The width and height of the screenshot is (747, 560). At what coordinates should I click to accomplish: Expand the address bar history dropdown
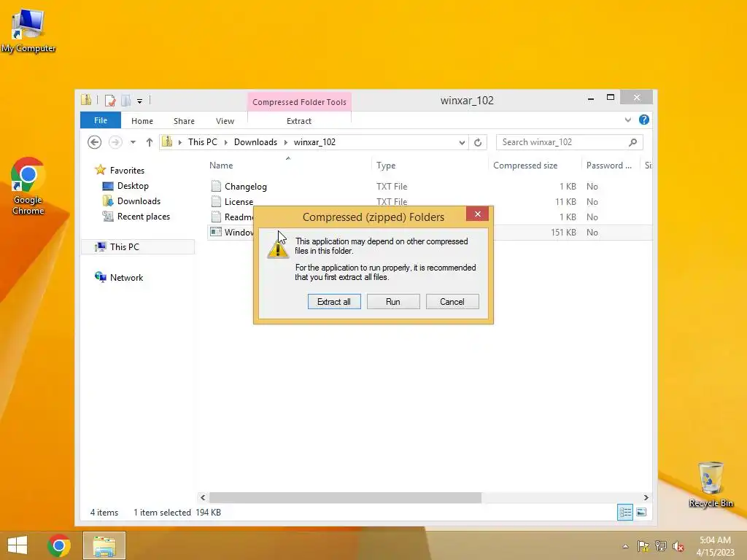[x=462, y=142]
